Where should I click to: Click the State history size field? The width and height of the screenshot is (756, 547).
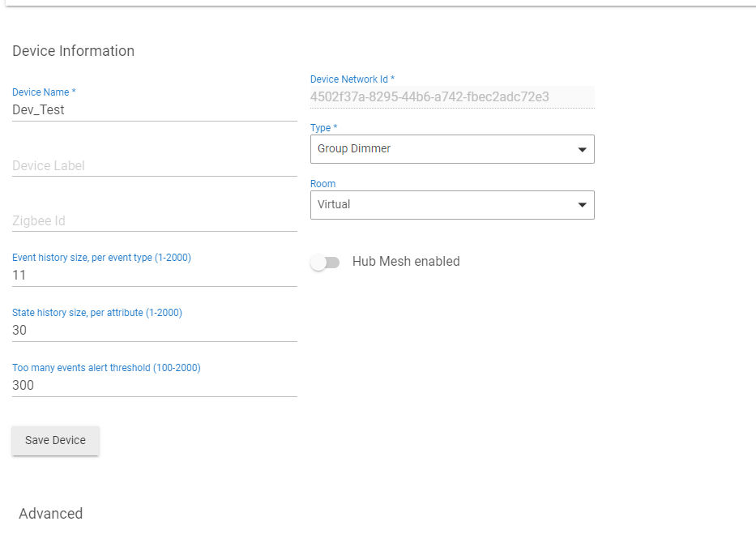[x=154, y=331]
